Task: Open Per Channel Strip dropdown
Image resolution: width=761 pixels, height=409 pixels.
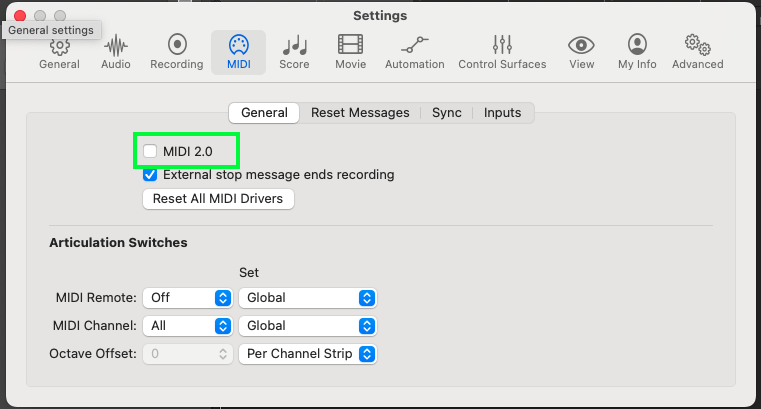Action: [308, 354]
